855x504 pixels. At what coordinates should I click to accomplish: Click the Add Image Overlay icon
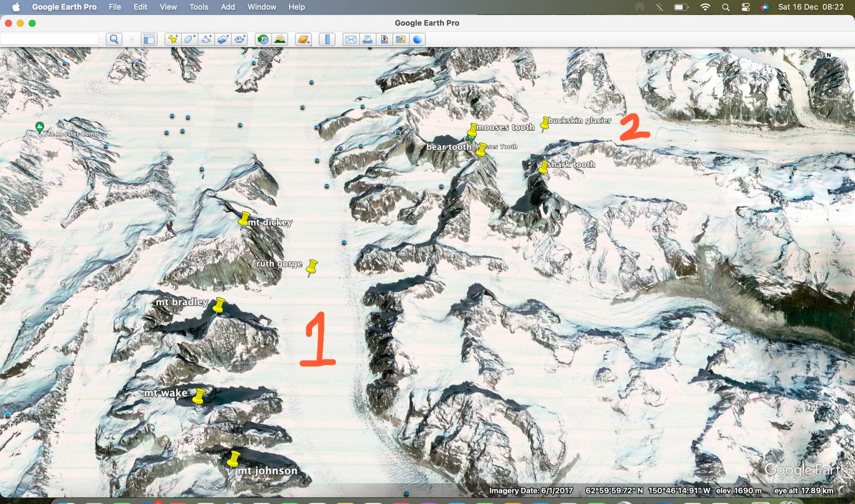tap(223, 39)
